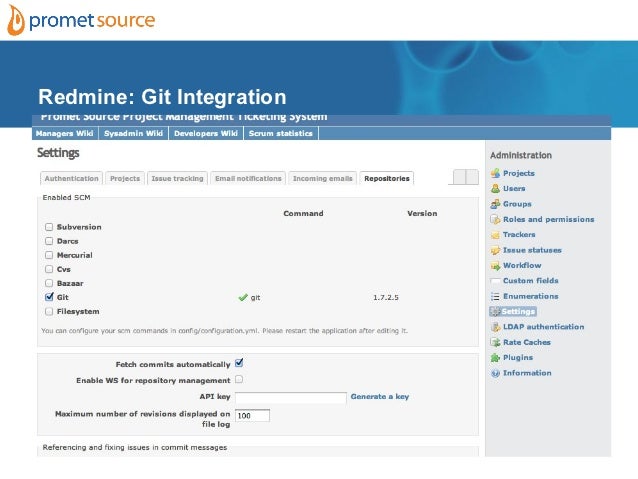638x479 pixels.
Task: Switch to the Projects settings tab
Action: click(125, 178)
